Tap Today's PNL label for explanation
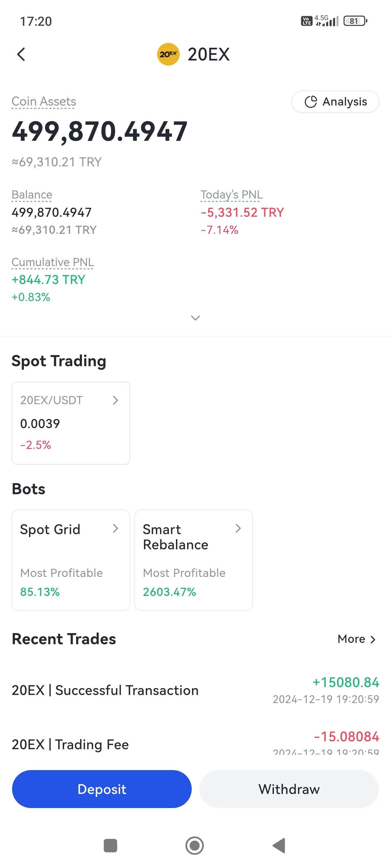 point(231,195)
